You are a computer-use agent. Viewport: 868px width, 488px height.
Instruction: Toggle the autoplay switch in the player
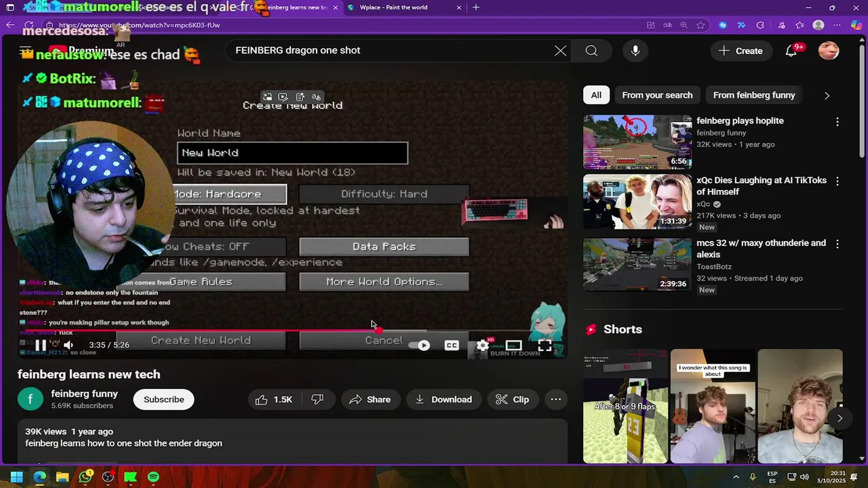[x=420, y=346]
